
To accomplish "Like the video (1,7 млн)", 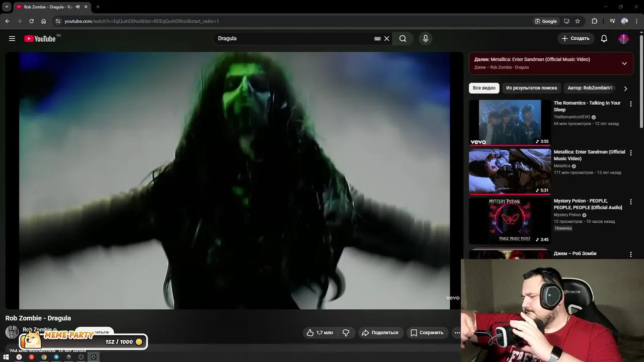I will coord(320,332).
